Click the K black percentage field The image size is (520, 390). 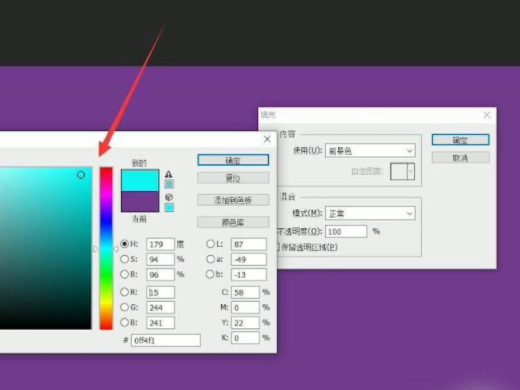tap(245, 338)
